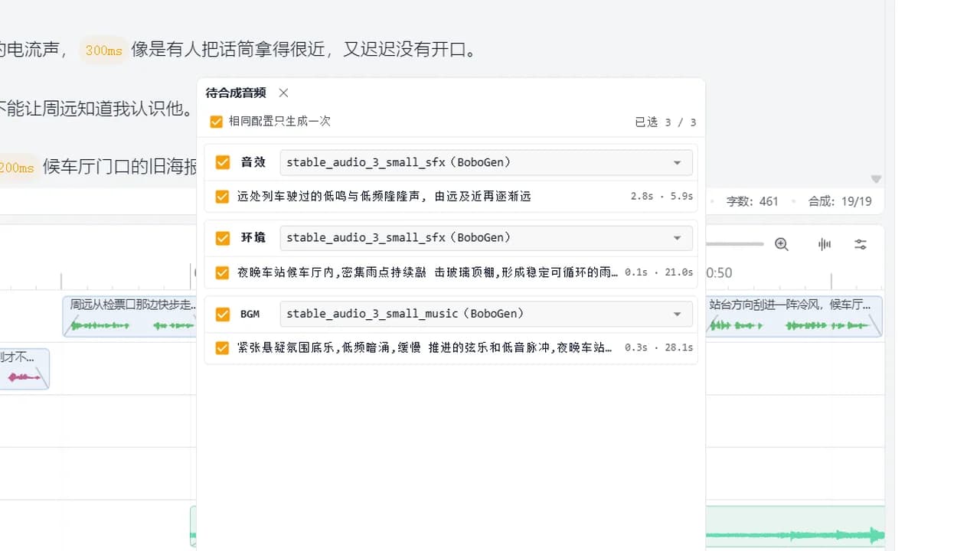Open the timeline settings sliders icon

pos(861,244)
